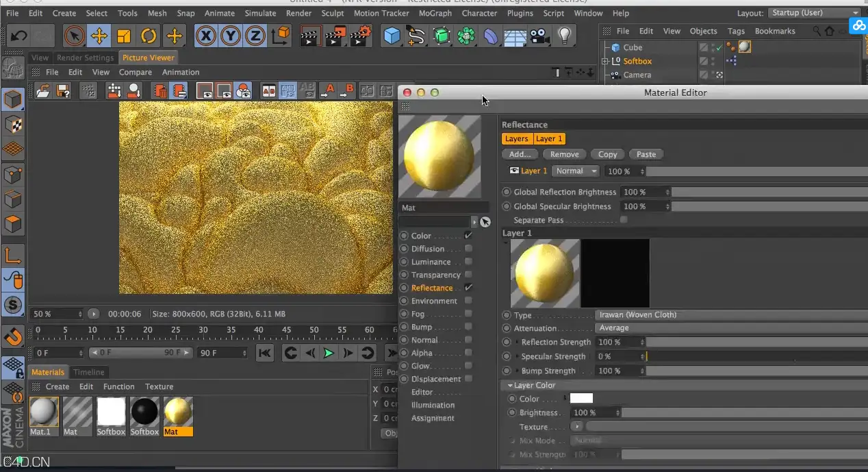Open the Camera object icon in toolbar
Screen dimensions: 868x472
point(540,36)
